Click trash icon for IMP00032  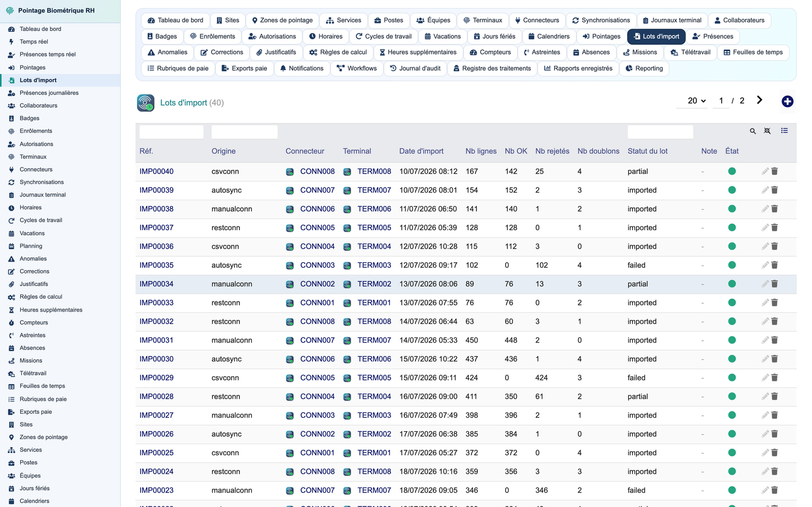[774, 322]
